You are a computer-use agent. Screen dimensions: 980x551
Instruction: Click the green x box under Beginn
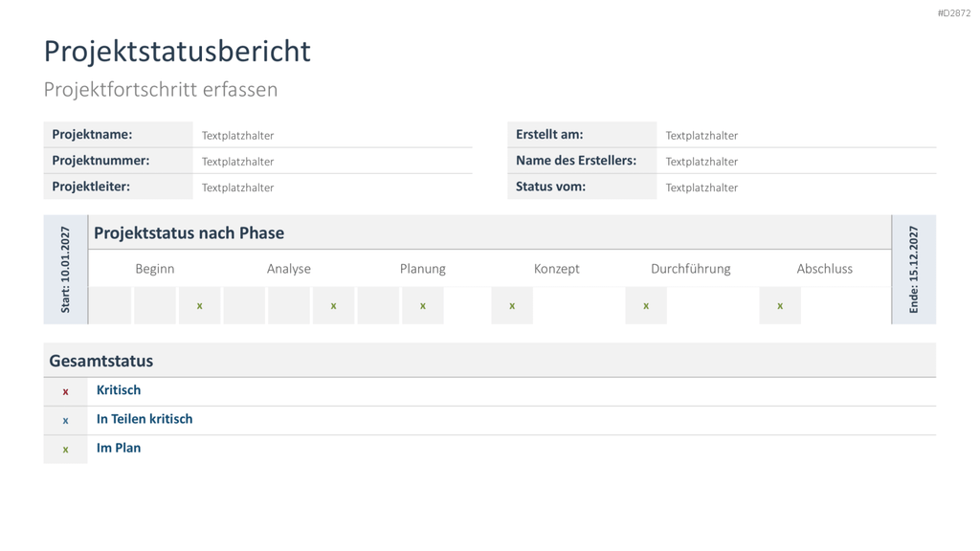(199, 305)
